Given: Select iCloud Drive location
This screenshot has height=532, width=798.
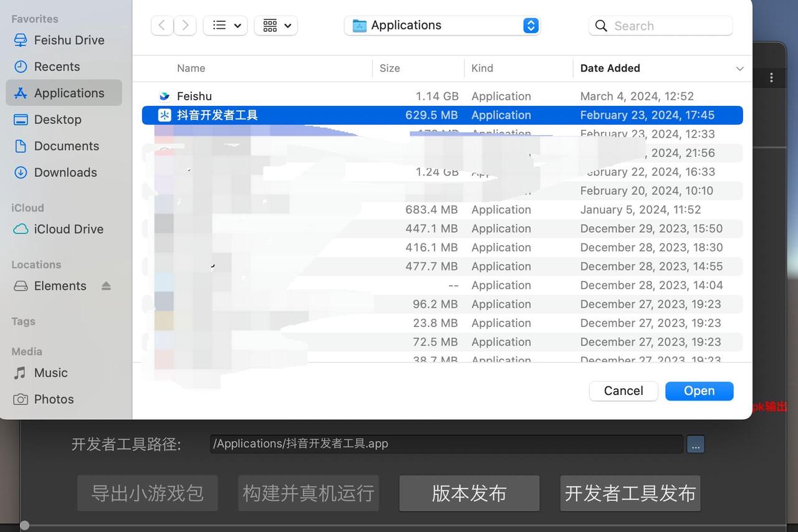Looking at the screenshot, I should [x=64, y=229].
